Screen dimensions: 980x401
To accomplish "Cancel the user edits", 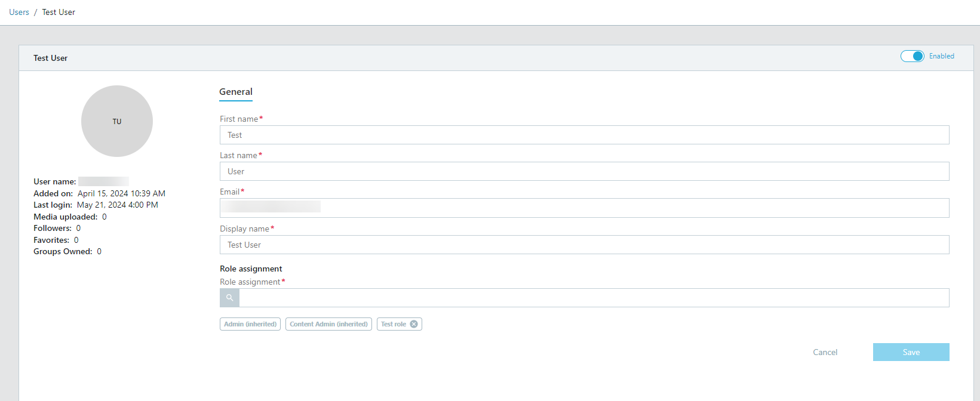I will pyautogui.click(x=825, y=352).
